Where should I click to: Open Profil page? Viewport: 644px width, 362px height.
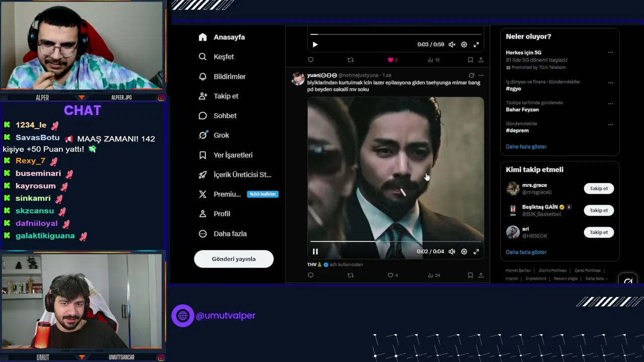click(214, 214)
